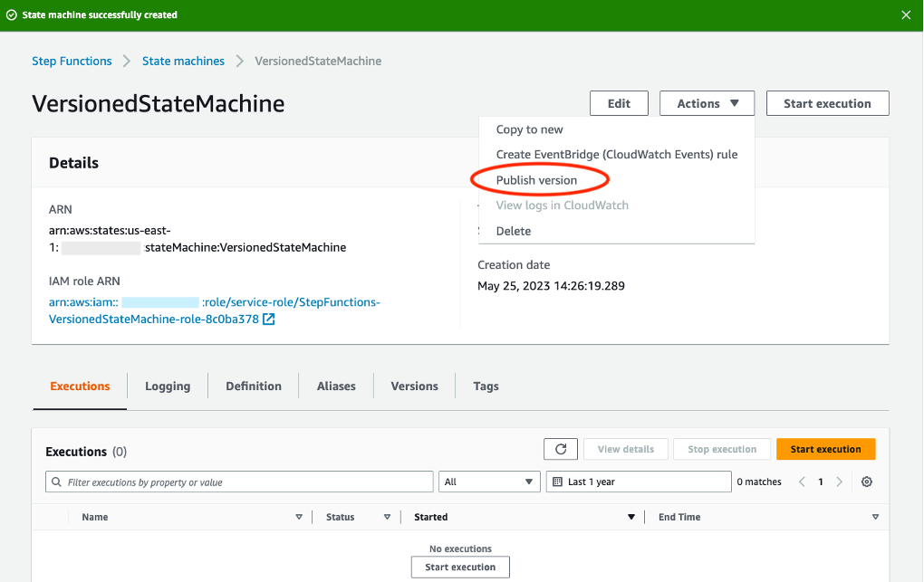Sort by Status column arrow

[387, 517]
